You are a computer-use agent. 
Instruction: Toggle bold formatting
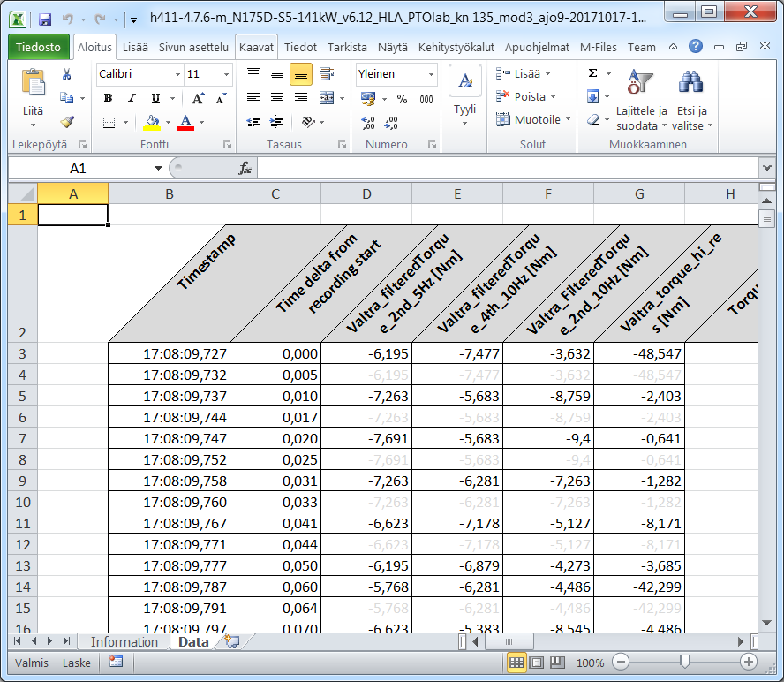coord(108,98)
